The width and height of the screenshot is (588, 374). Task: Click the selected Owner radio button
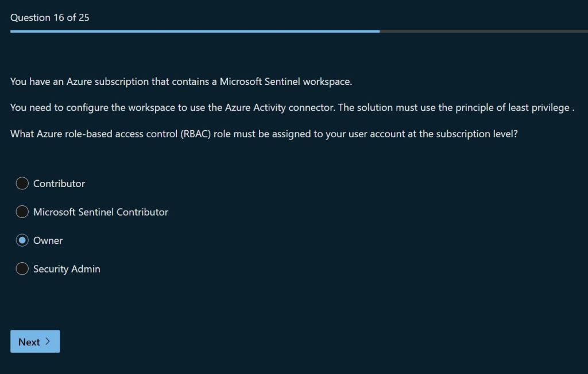click(x=22, y=240)
